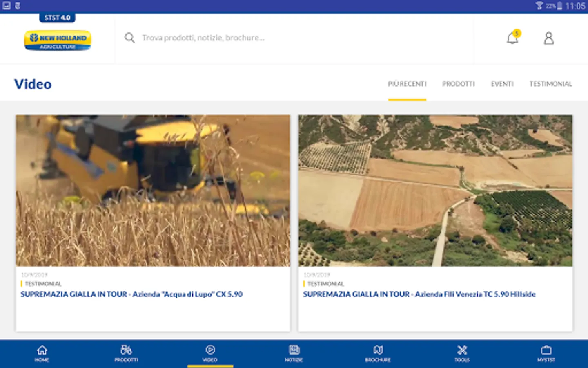Play the Flli Venezia TC 5.90 Hillside video thumbnail
This screenshot has height=368, width=588.
(x=435, y=191)
